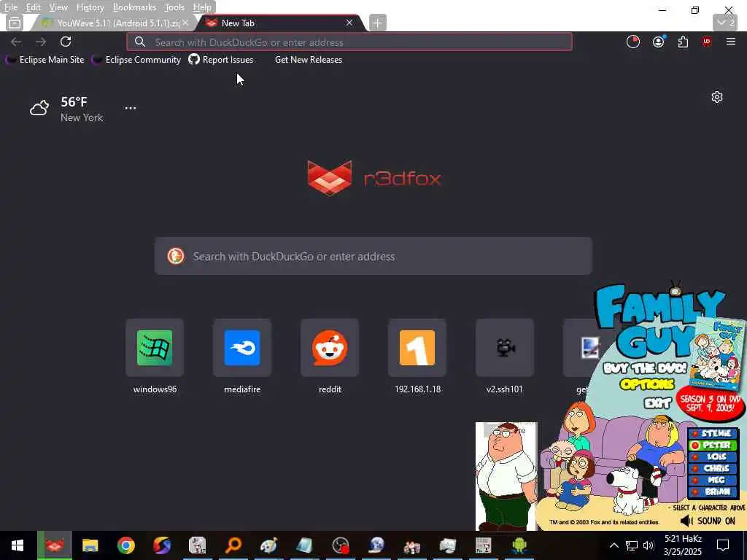Open weather widget three-dot options
The height and width of the screenshot is (560, 747).
131,108
